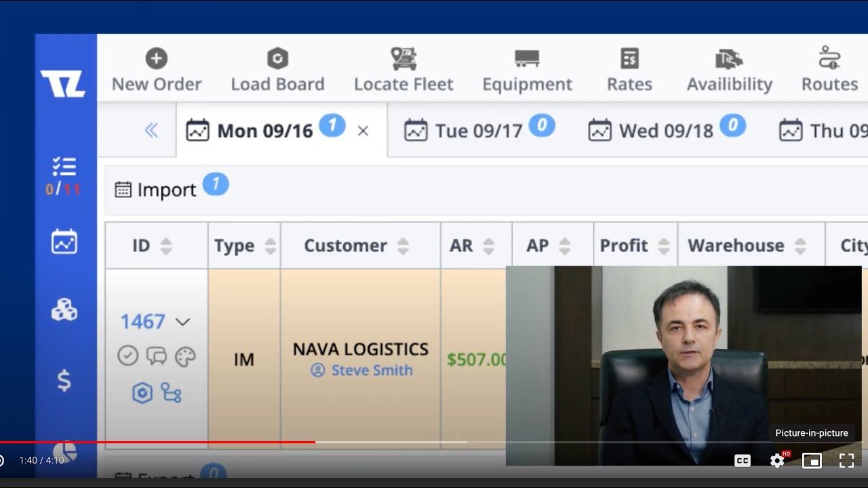
Task: Open the dollar sign sidebar icon
Action: (64, 380)
